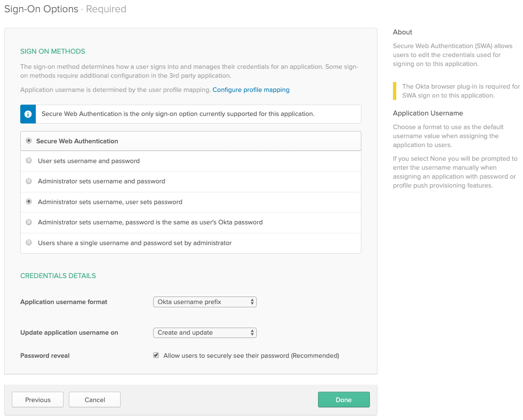523x420 pixels.
Task: Click the Okta browser plug-in required note
Action: point(460,91)
